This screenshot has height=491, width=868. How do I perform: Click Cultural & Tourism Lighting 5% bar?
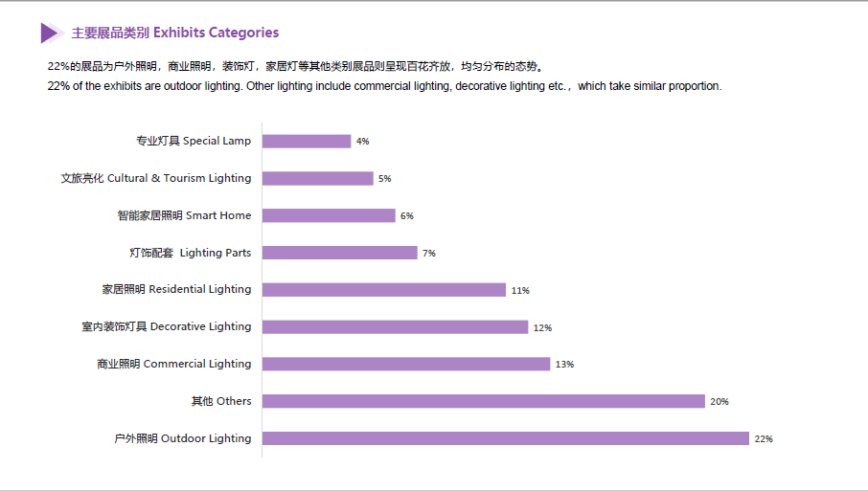point(317,178)
